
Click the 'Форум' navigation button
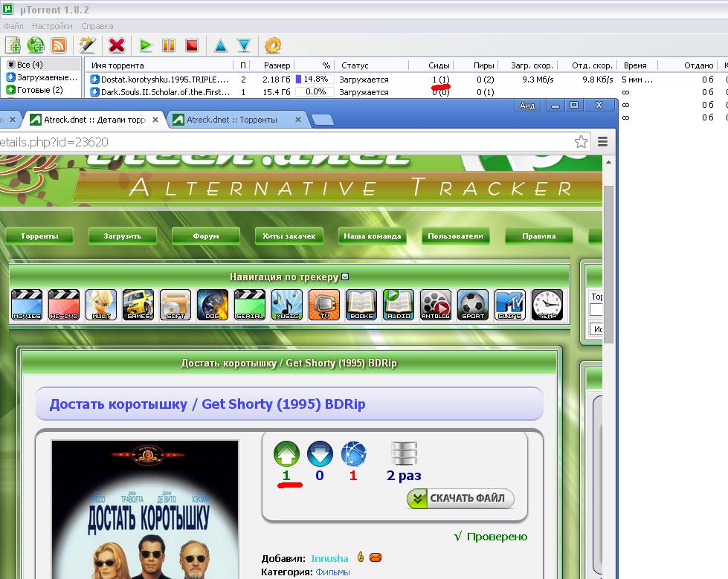(206, 236)
